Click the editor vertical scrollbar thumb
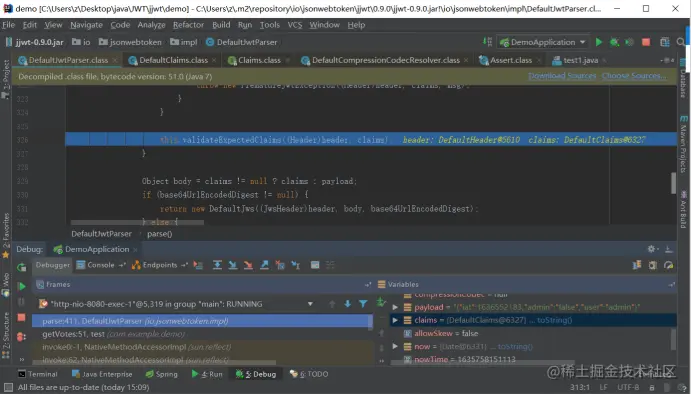The width and height of the screenshot is (691, 394). (x=673, y=183)
